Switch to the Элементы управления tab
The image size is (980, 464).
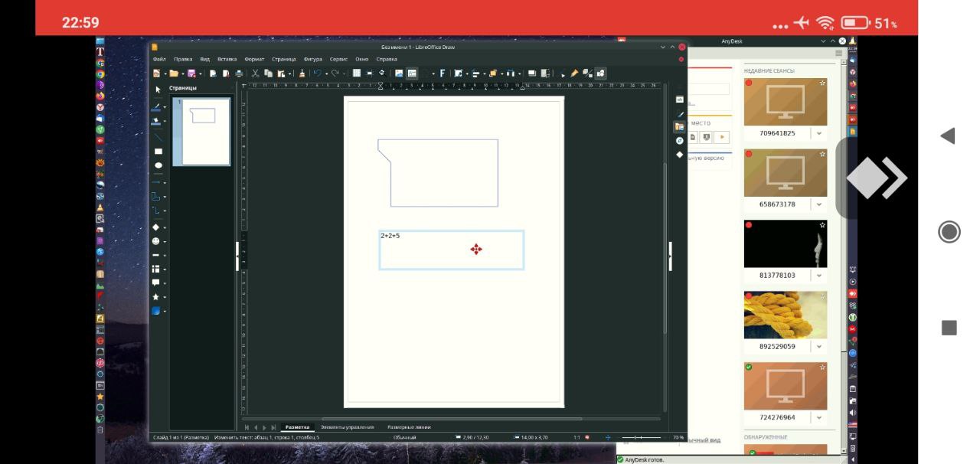[347, 427]
